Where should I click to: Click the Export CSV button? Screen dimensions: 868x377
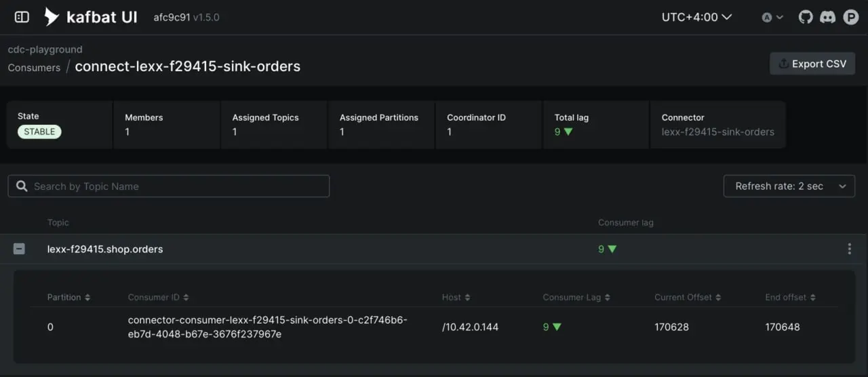coord(812,64)
